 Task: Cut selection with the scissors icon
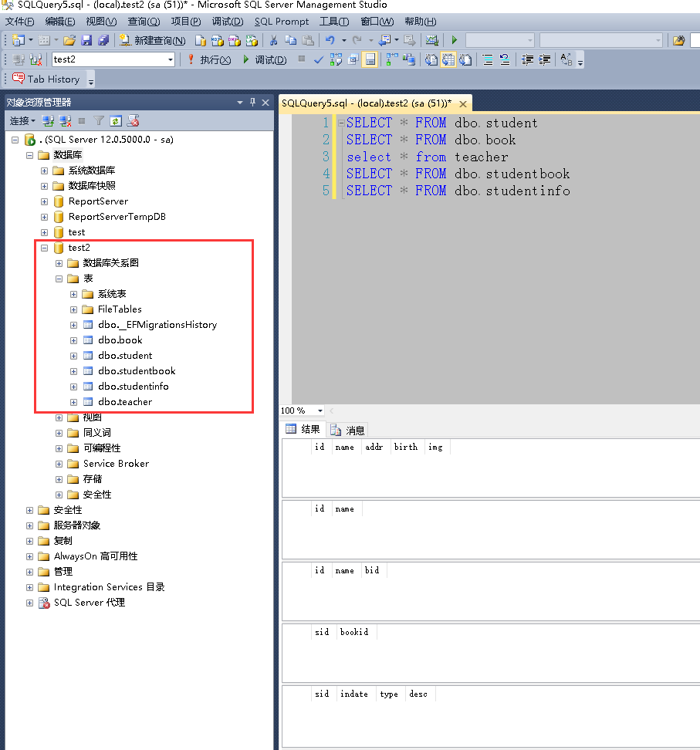[274, 41]
